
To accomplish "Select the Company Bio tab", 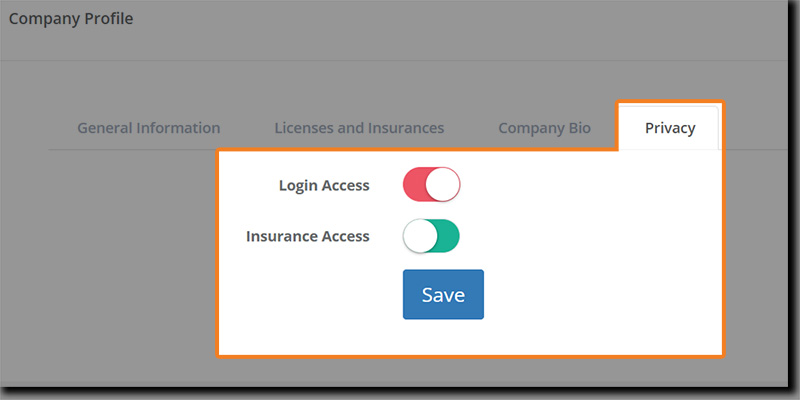I will tap(544, 128).
